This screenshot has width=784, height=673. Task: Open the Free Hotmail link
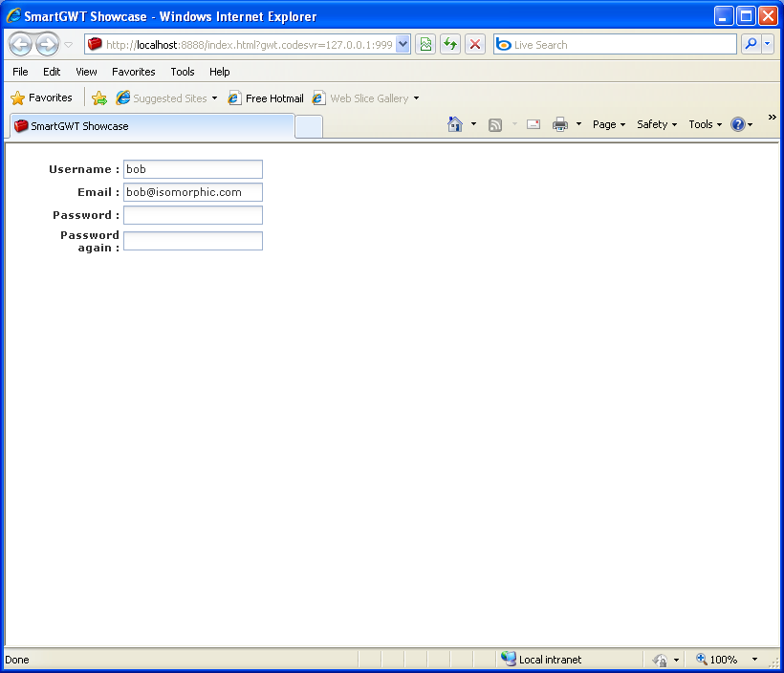[266, 98]
